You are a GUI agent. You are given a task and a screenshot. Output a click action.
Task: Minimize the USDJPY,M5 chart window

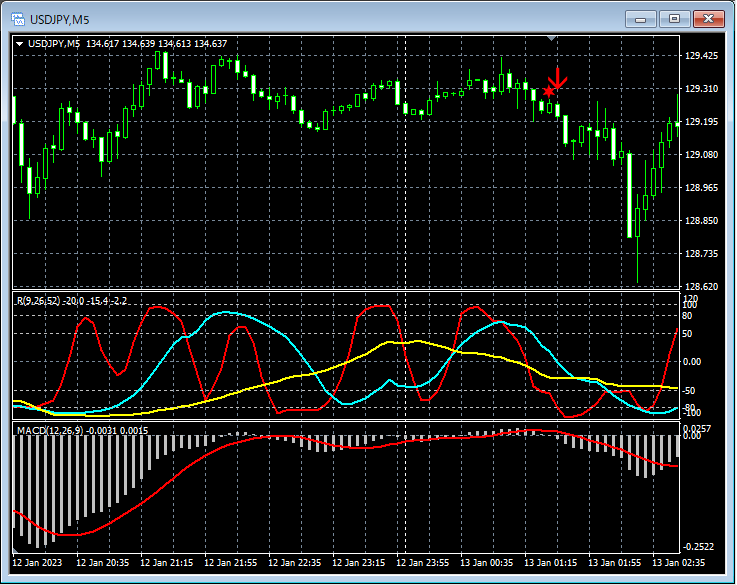pos(640,18)
